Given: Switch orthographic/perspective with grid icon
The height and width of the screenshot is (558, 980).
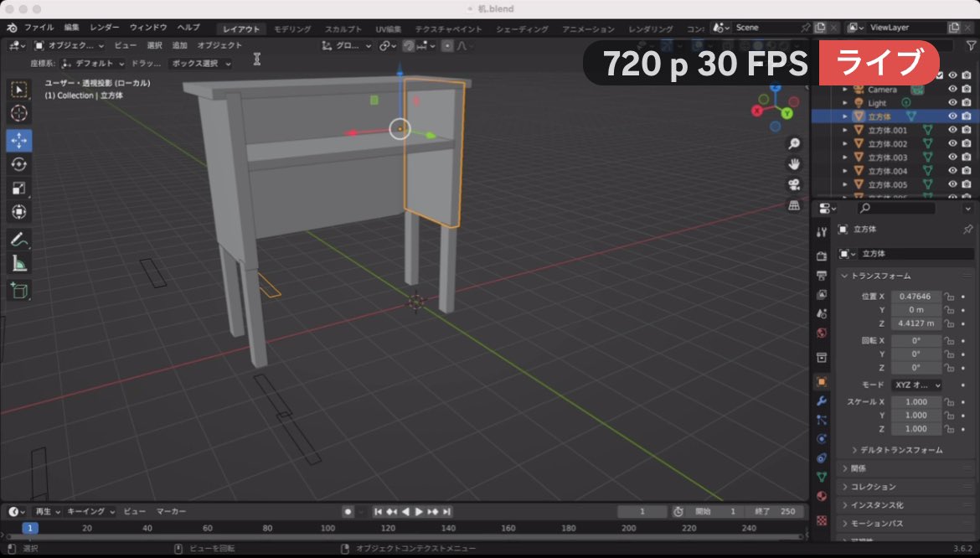Looking at the screenshot, I should pos(794,205).
